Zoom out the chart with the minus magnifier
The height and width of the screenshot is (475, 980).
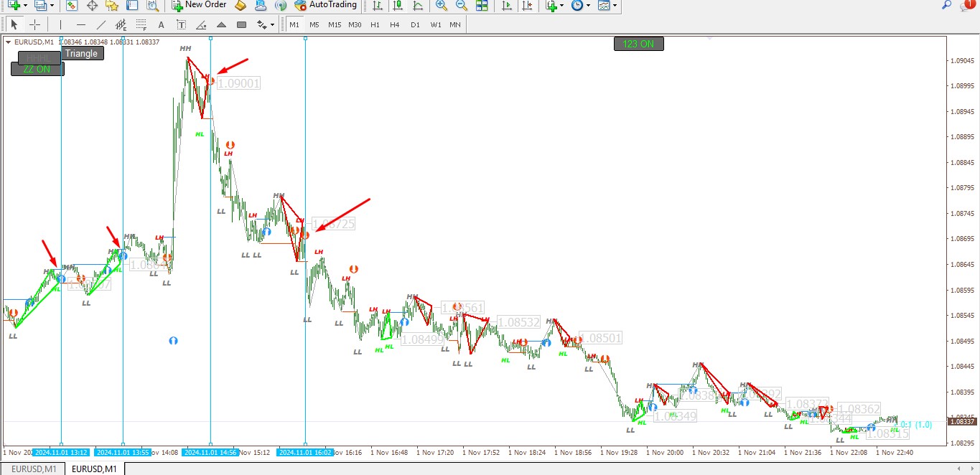[x=461, y=6]
